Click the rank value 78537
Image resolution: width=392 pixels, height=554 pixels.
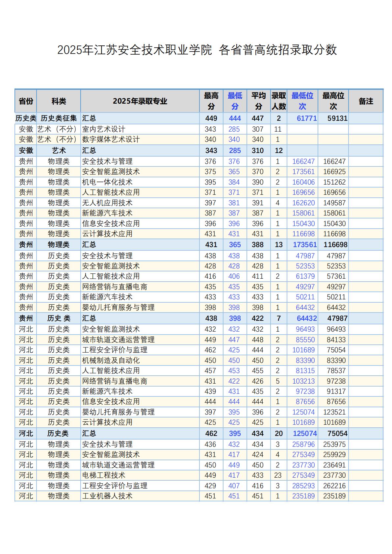tap(336, 370)
